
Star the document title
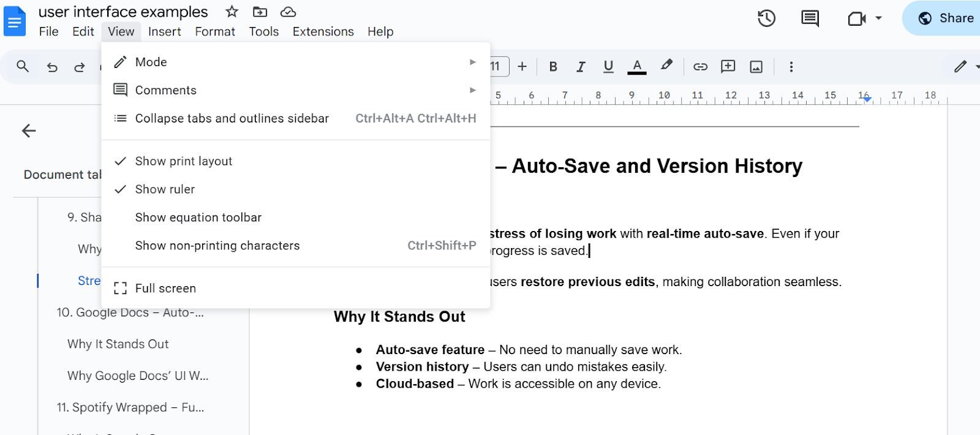click(232, 12)
